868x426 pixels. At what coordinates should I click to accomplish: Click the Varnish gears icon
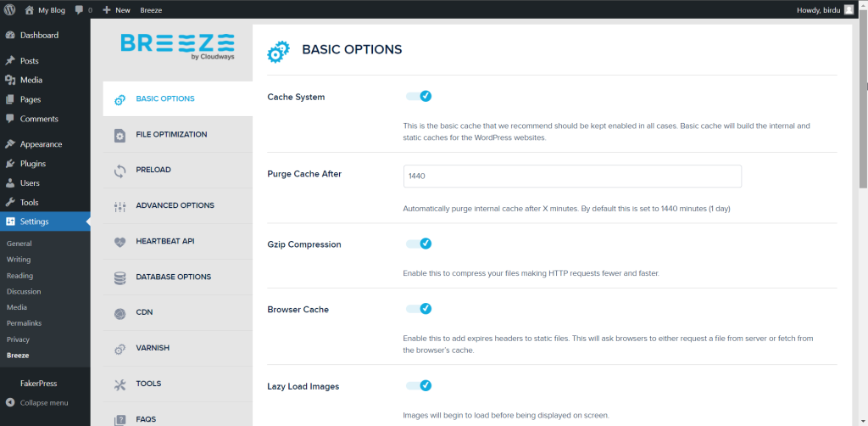120,349
